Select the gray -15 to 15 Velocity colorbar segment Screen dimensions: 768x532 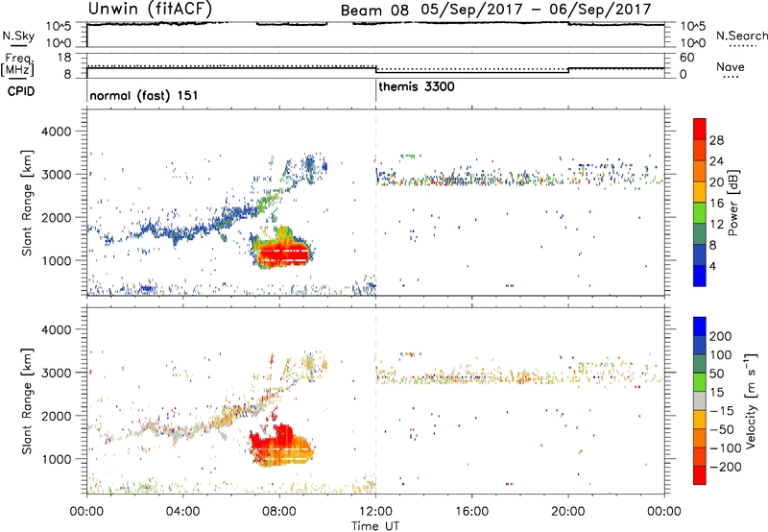coord(700,400)
